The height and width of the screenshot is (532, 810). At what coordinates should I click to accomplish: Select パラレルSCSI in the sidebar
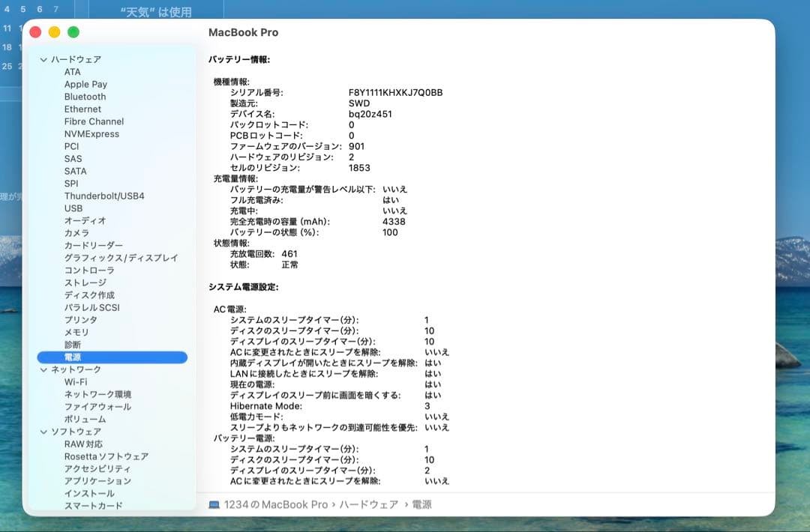[92, 307]
